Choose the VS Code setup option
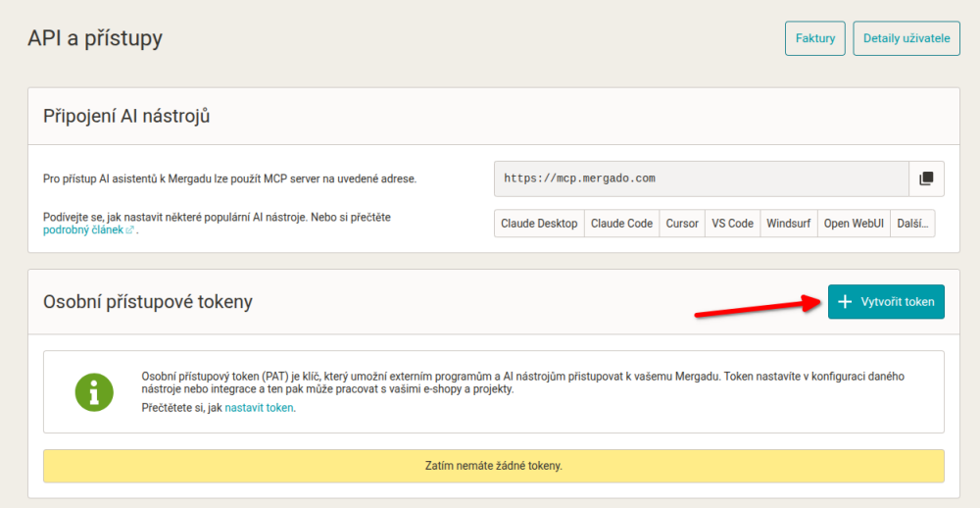Viewport: 980px width, 508px height. pos(732,224)
